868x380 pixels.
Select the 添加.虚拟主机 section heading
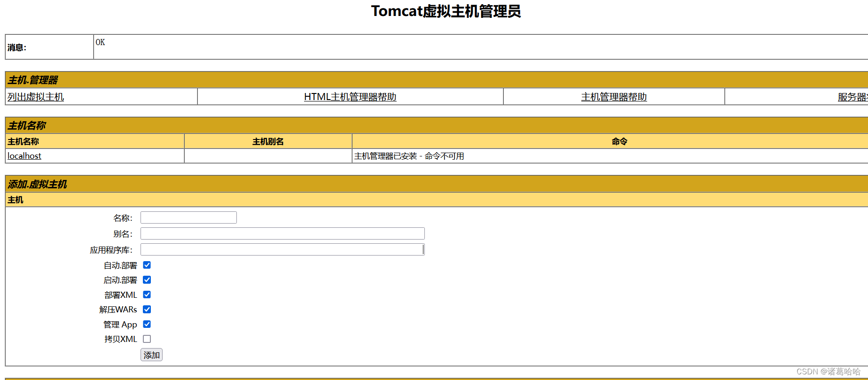pos(37,184)
